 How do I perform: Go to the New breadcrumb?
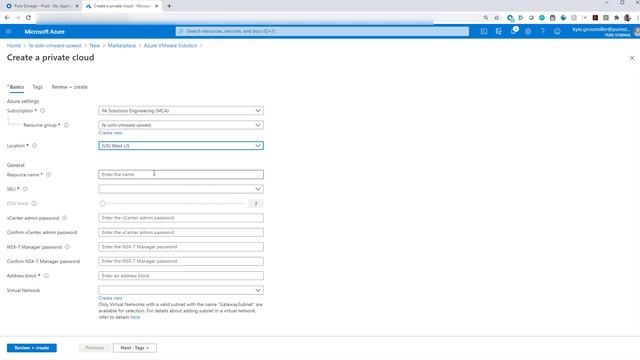[x=95, y=45]
